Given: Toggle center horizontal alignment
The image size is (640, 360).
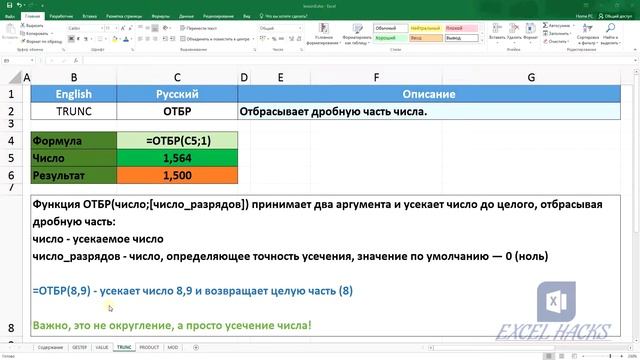Looking at the screenshot, I should 147,39.
